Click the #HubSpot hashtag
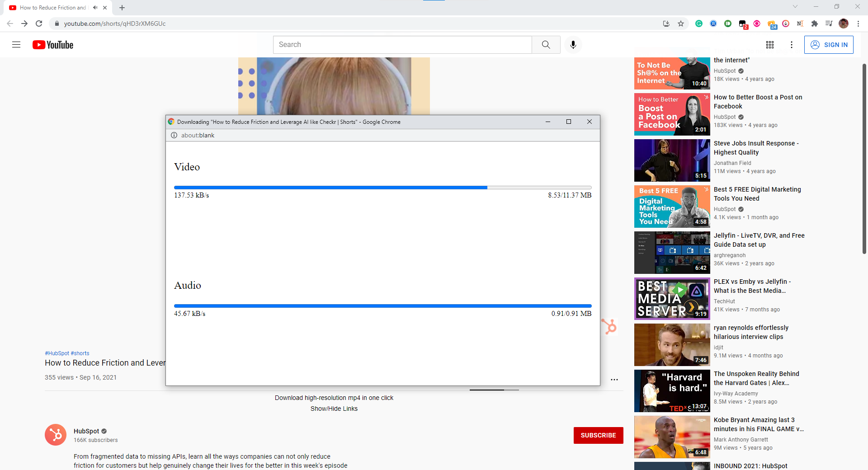Viewport: 868px width, 470px height. [x=57, y=353]
